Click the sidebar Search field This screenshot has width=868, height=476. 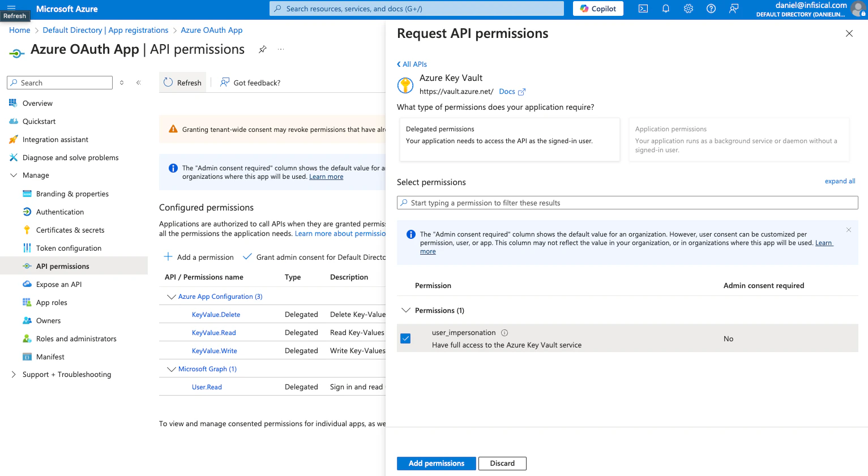coord(59,83)
